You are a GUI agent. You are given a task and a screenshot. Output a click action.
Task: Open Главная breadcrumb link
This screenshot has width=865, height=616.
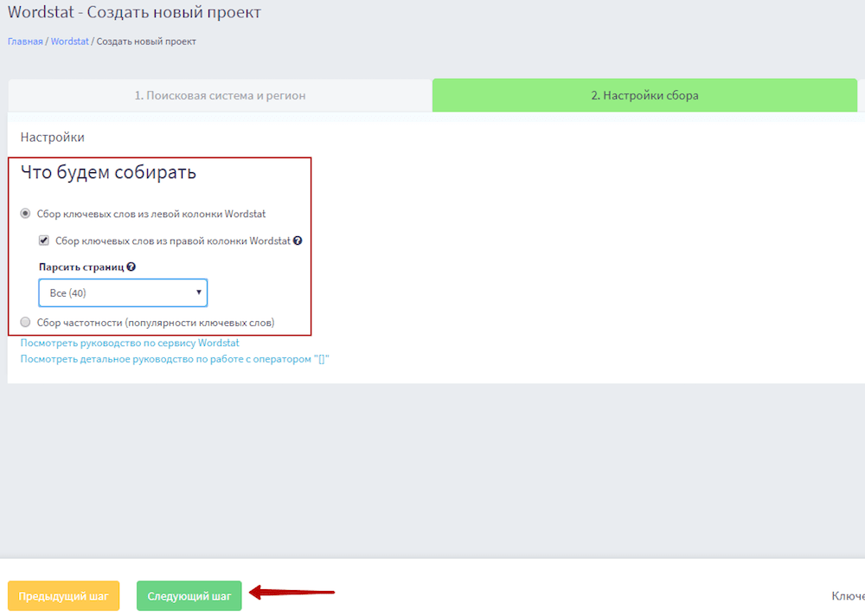25,42
